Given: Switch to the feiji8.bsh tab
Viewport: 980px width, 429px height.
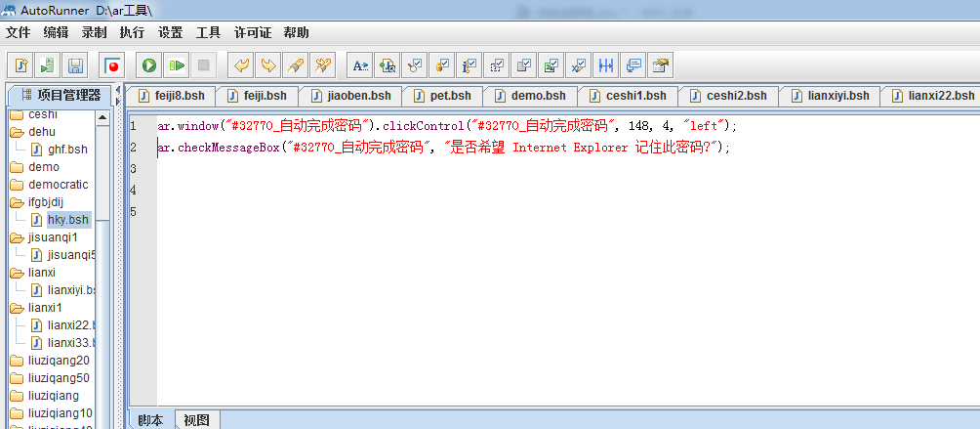Looking at the screenshot, I should coord(171,96).
